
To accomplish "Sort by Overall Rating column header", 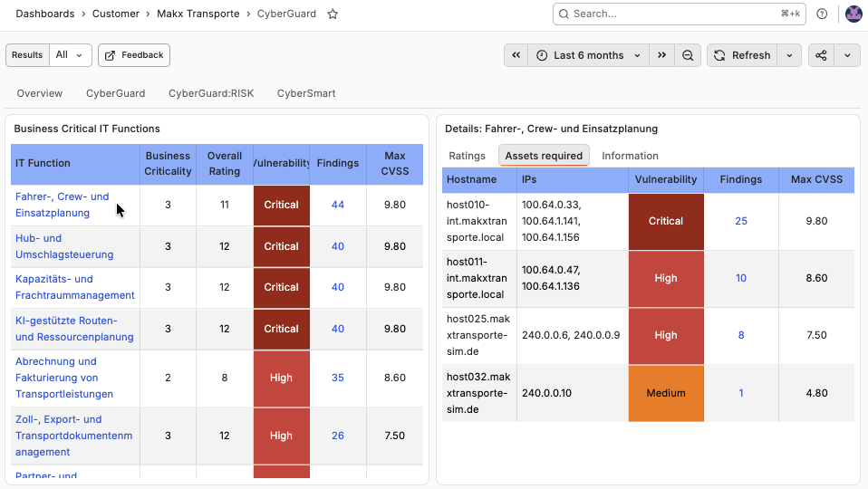I will 224,164.
